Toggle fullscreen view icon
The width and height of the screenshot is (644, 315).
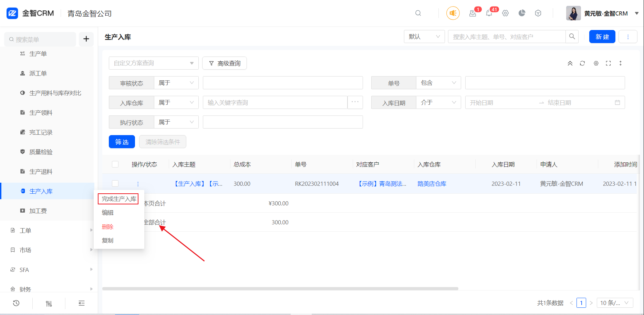click(x=608, y=63)
